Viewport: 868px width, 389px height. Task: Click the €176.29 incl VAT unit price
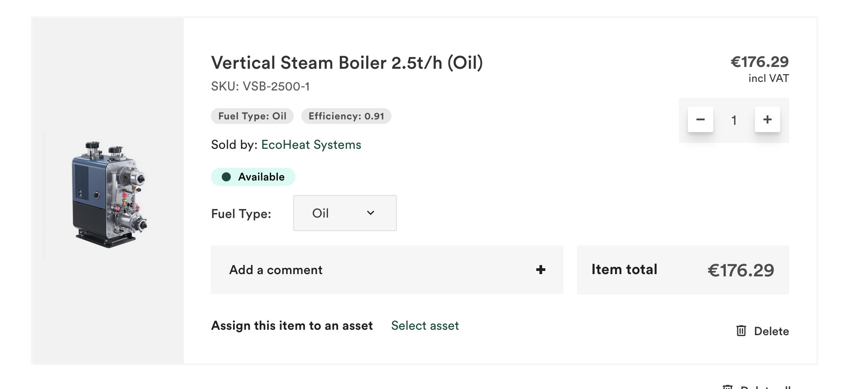[759, 62]
